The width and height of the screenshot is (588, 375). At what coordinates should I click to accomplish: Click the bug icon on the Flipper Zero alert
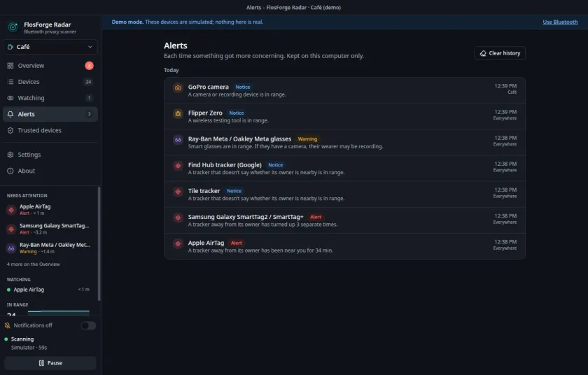tap(178, 113)
